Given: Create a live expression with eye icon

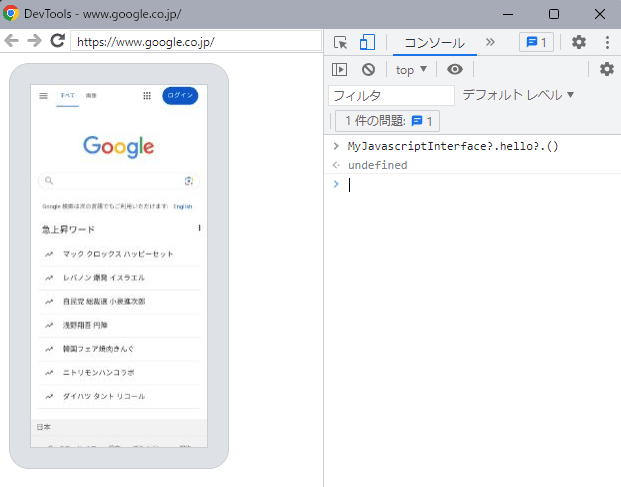Looking at the screenshot, I should 455,69.
